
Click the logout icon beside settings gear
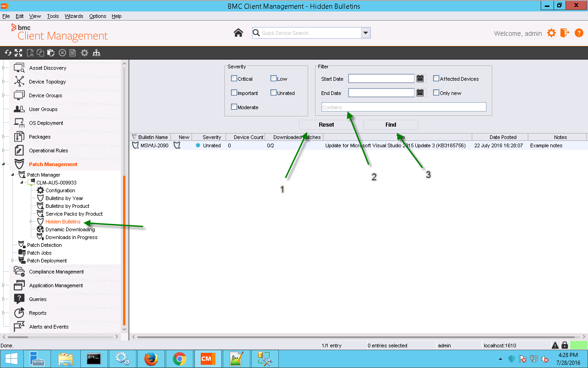click(565, 33)
